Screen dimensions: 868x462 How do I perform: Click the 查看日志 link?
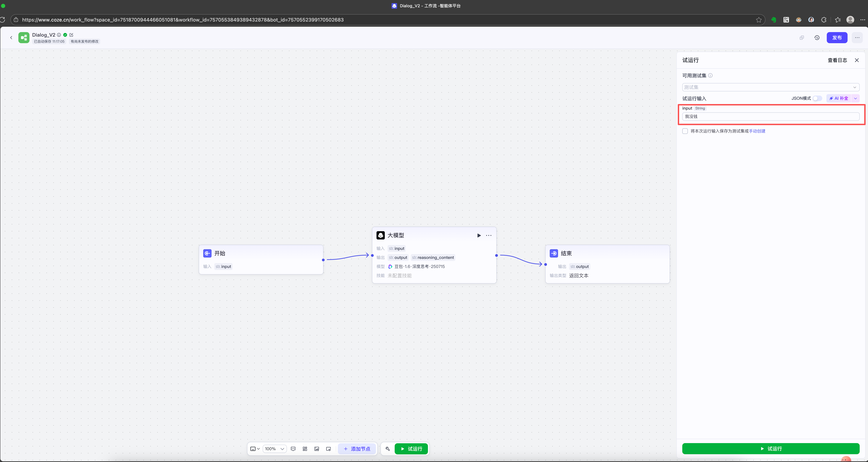pyautogui.click(x=837, y=60)
